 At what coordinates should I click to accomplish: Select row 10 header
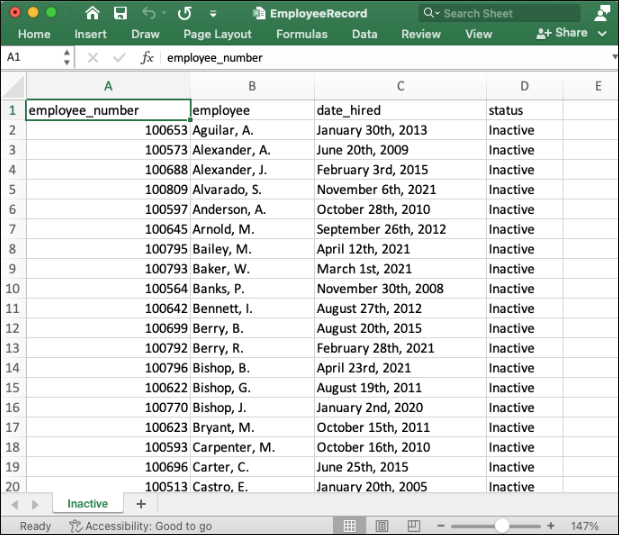13,289
